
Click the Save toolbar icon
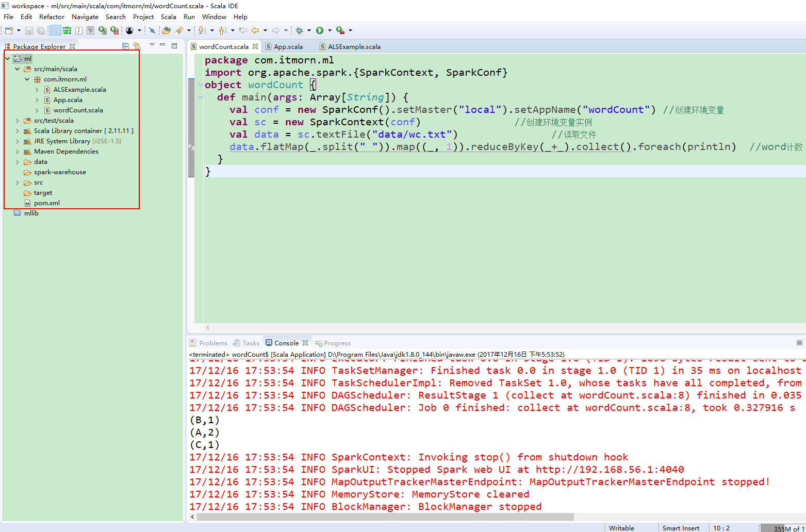click(29, 30)
